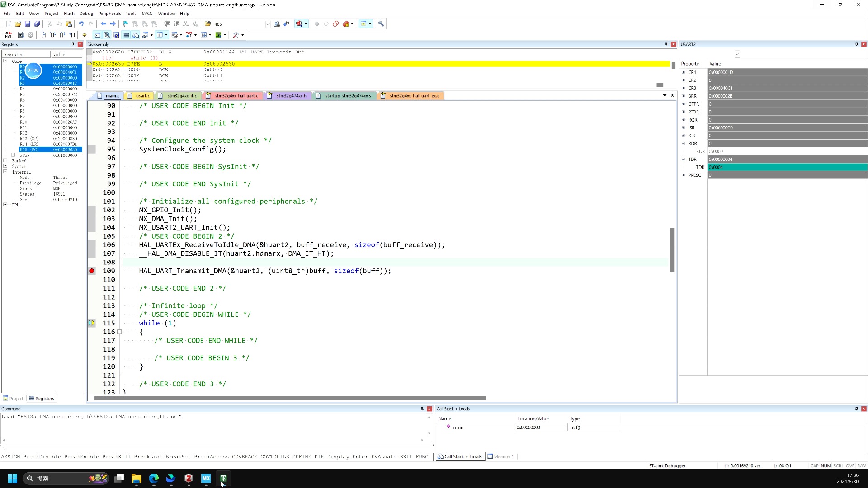Toggle the Command Window icon
The image size is (868, 488).
tap(98, 35)
